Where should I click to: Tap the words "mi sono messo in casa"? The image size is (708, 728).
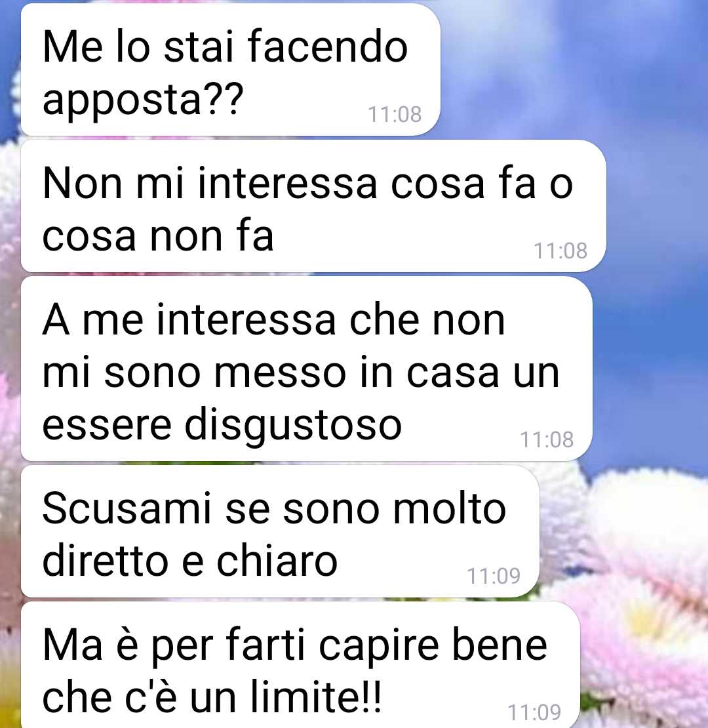point(269,373)
